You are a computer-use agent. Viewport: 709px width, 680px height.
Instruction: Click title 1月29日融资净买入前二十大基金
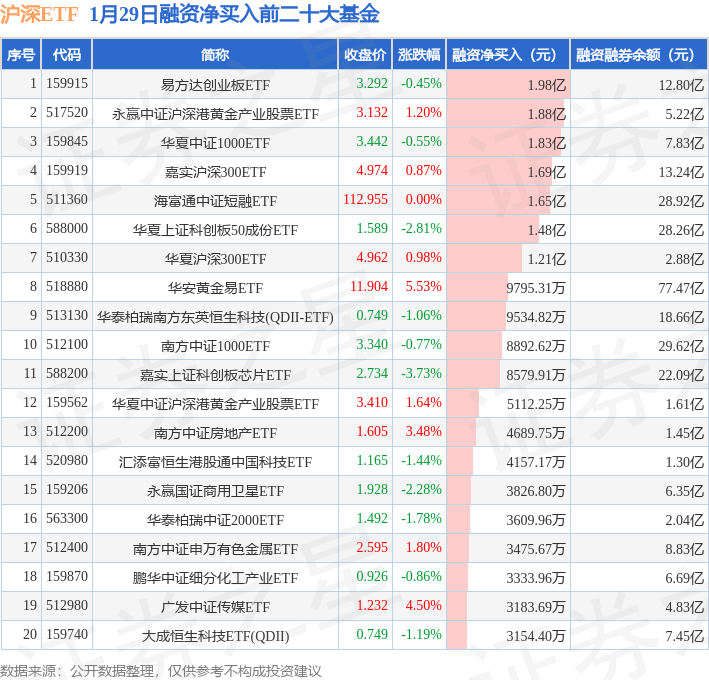tap(234, 14)
